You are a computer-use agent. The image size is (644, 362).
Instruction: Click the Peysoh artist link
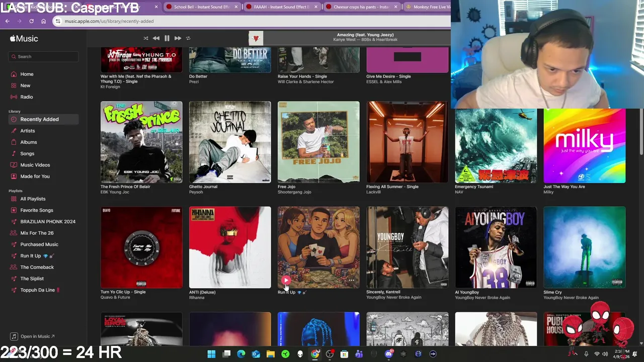point(196,192)
